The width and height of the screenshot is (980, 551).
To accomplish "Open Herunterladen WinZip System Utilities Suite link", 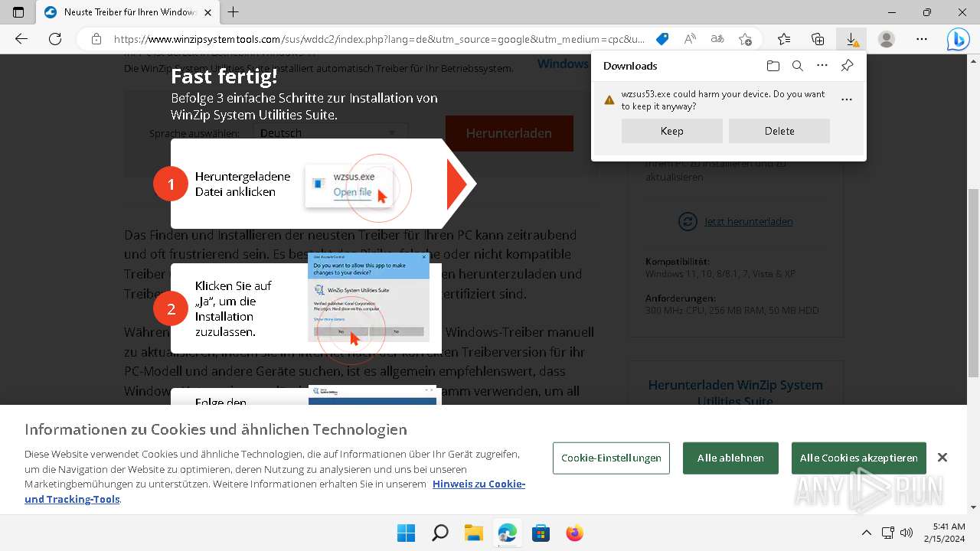I will 736,393.
